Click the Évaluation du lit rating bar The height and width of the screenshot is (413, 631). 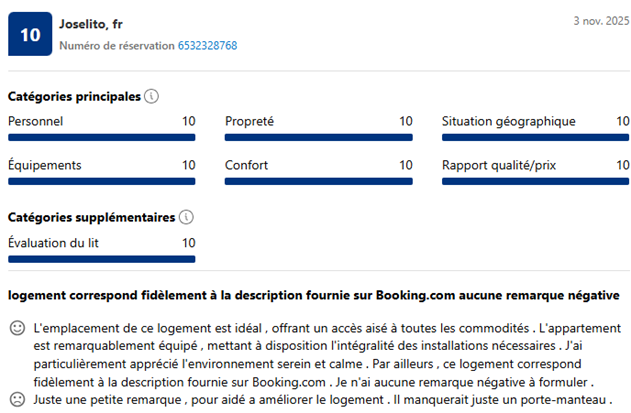click(101, 258)
